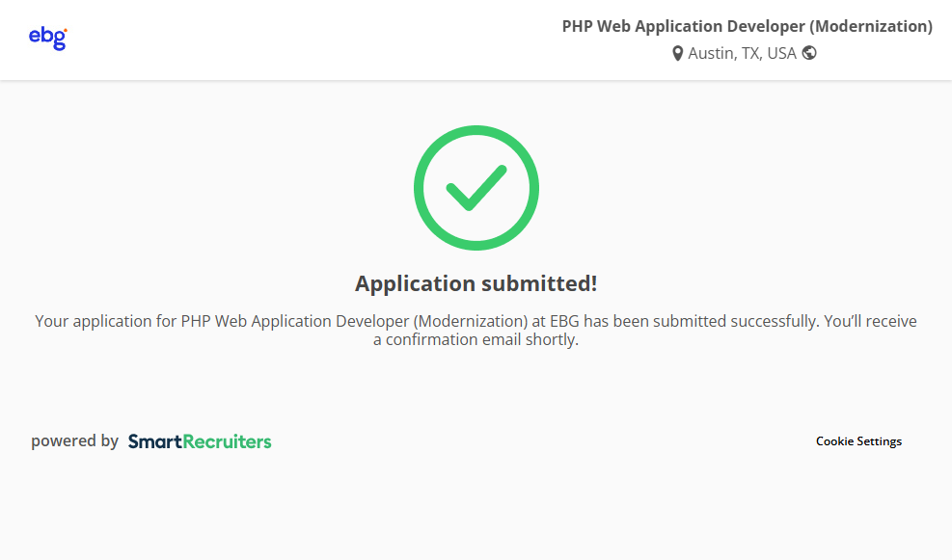Open Cookie Settings
Screen dimensions: 952x560
(x=858, y=441)
